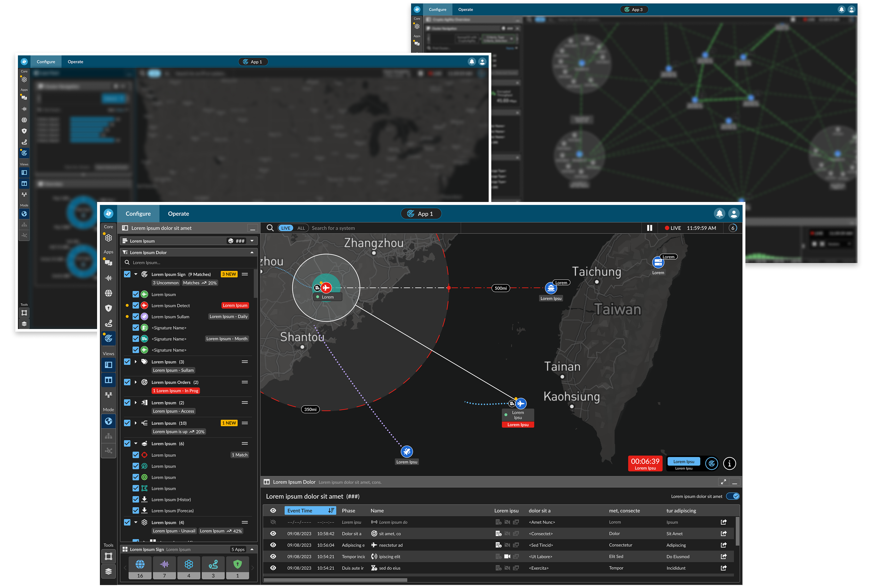Click the layers tool icon in sidebar
The height and width of the screenshot is (588, 878).
point(108,571)
